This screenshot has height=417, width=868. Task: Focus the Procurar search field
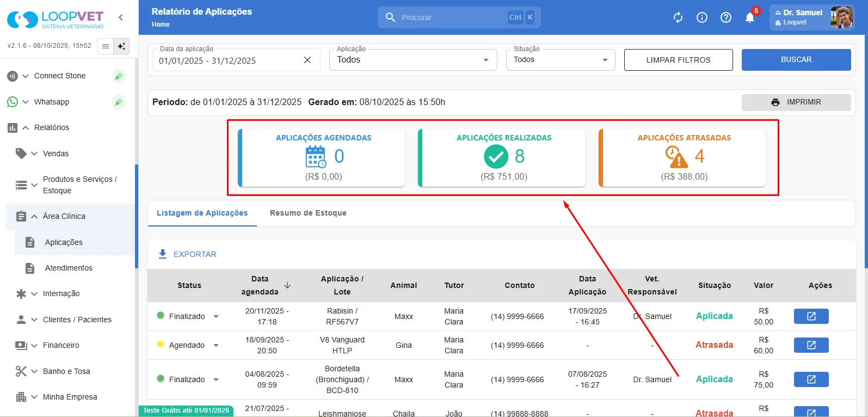[x=459, y=17]
